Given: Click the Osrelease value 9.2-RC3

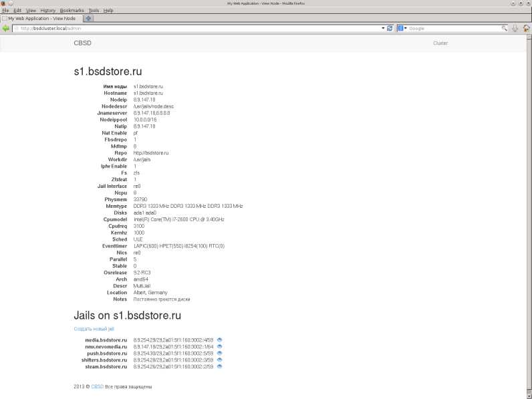Looking at the screenshot, I should pos(142,273).
